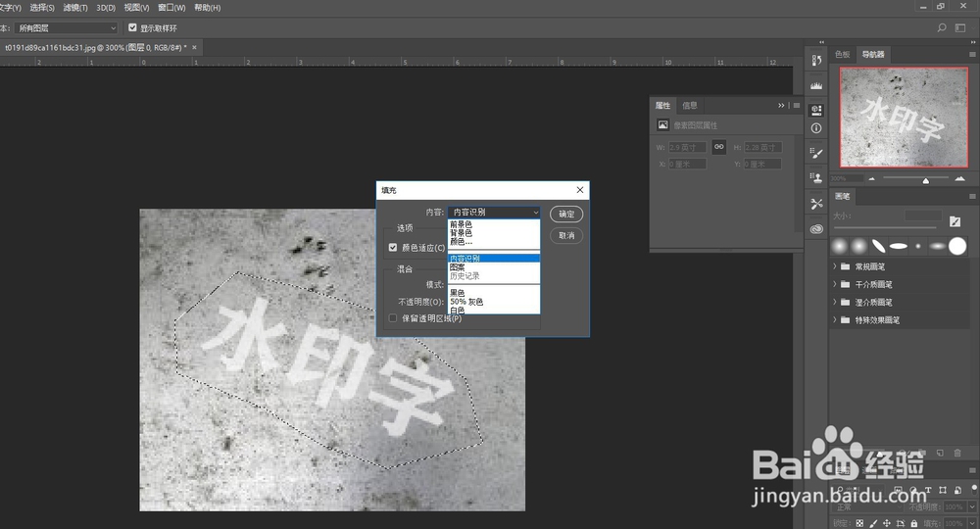Choose Background Color from the list
The height and width of the screenshot is (529, 980).
(x=494, y=233)
